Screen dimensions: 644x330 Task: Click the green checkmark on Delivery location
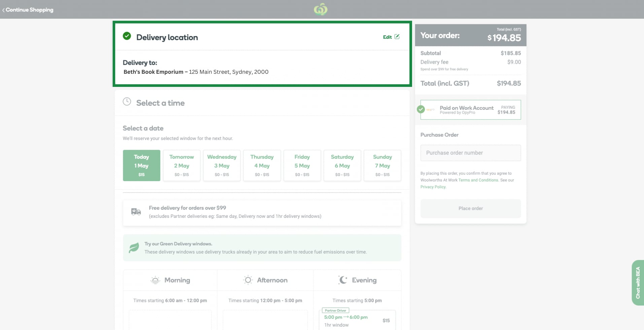pos(127,36)
